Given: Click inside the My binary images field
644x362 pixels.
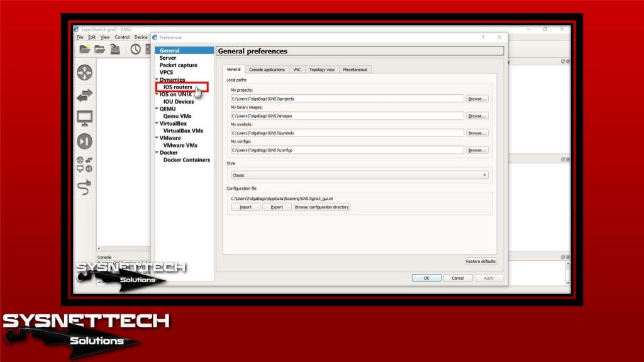Looking at the screenshot, I should 347,116.
